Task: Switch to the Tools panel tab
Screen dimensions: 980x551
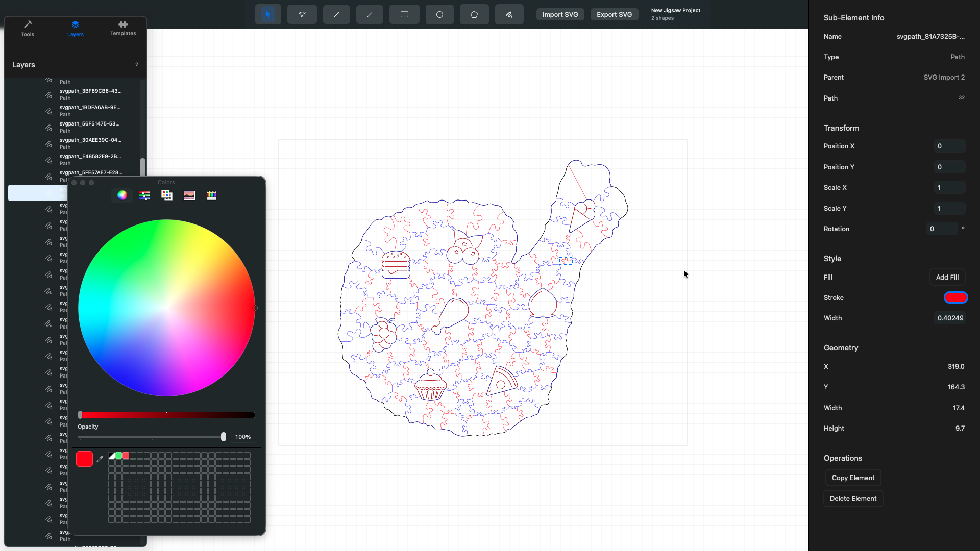Action: [28, 28]
